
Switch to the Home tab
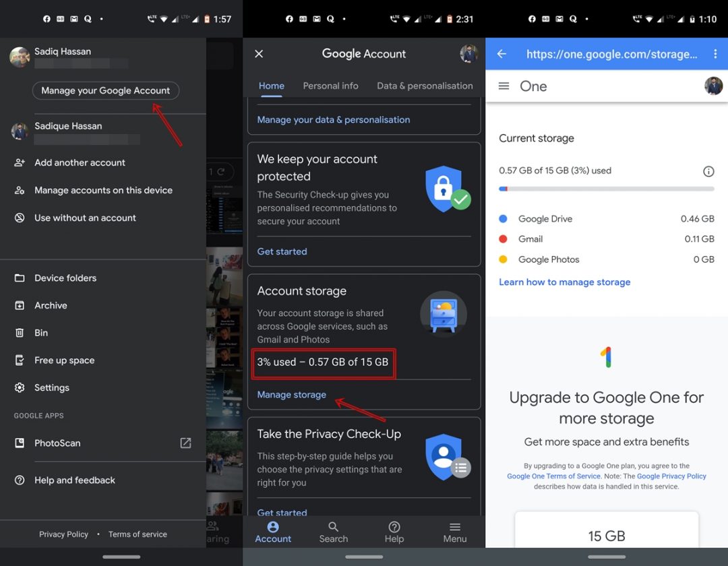[271, 86]
